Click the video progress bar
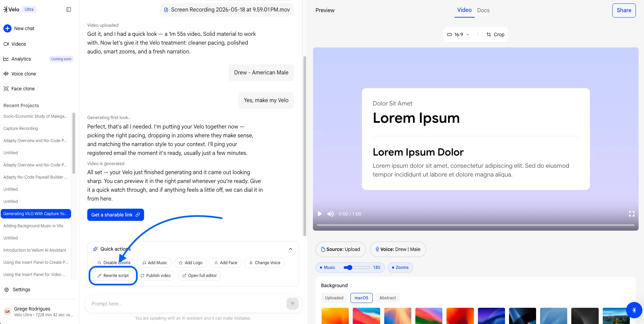The image size is (644, 324). (x=476, y=225)
